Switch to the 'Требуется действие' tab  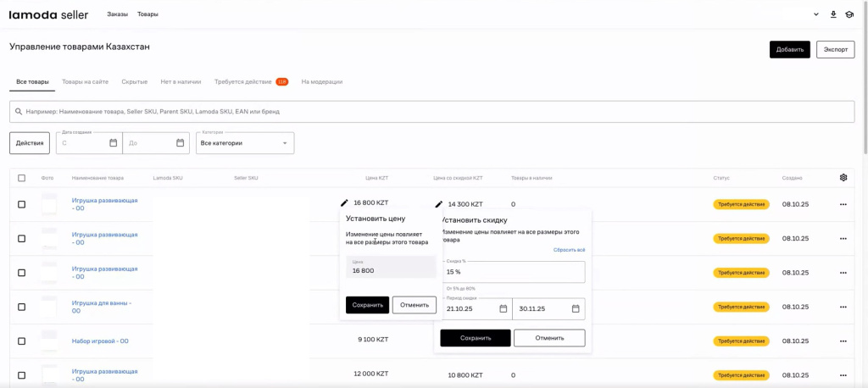click(x=243, y=82)
